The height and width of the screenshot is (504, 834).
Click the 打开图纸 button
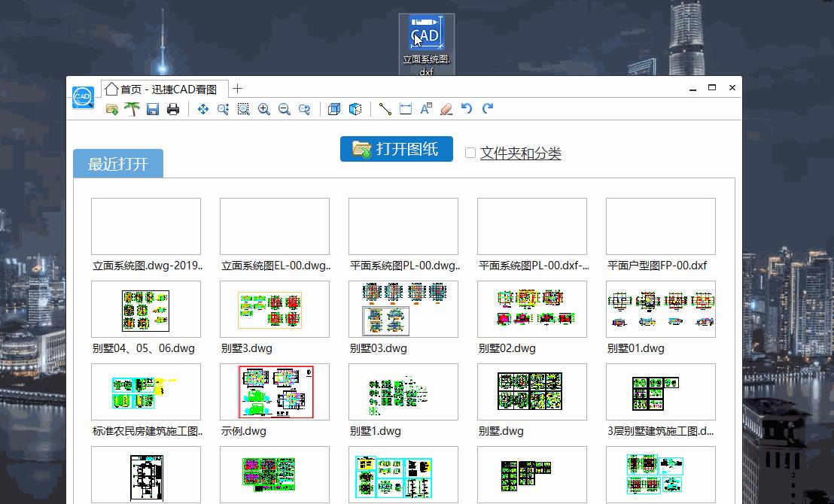tap(396, 148)
